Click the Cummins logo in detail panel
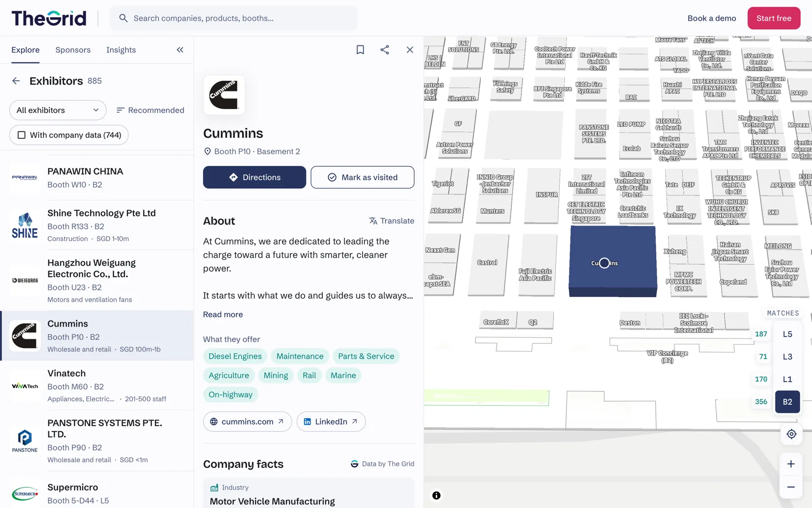The image size is (812, 508). click(224, 94)
